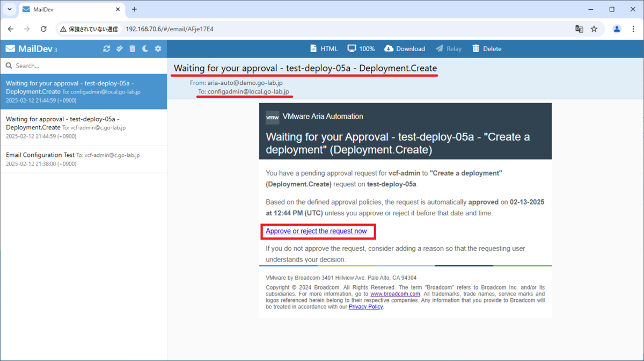The image size is (644, 361).
Task: Select the MailDev browser tab
Action: pos(71,9)
